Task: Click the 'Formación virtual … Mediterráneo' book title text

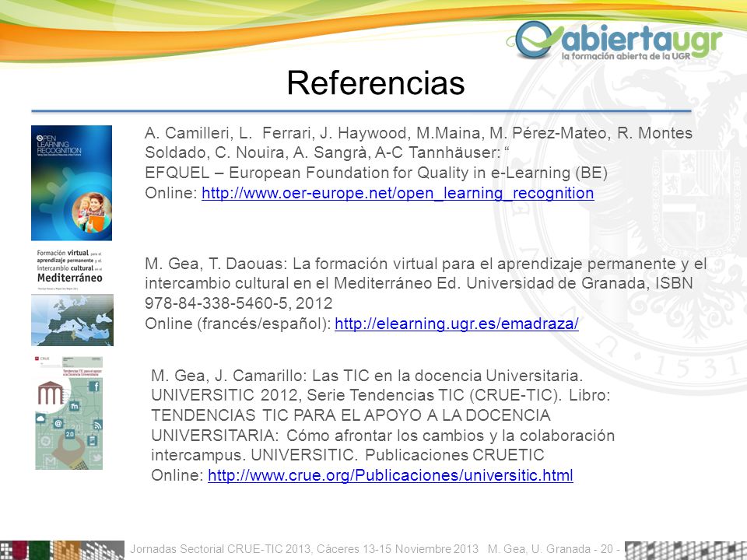Action: click(x=70, y=267)
